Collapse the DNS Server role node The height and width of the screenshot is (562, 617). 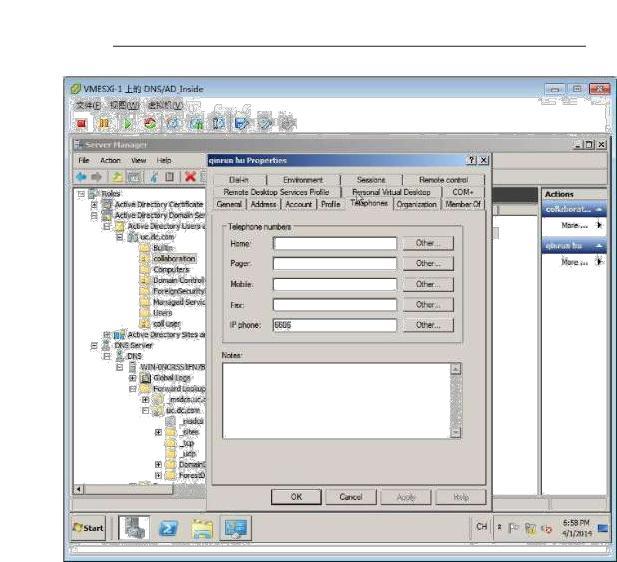[94, 346]
